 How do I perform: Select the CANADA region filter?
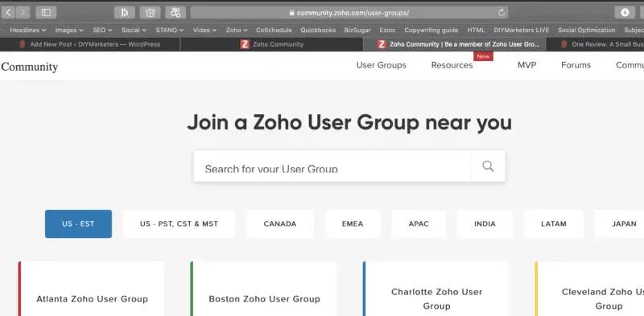point(280,224)
